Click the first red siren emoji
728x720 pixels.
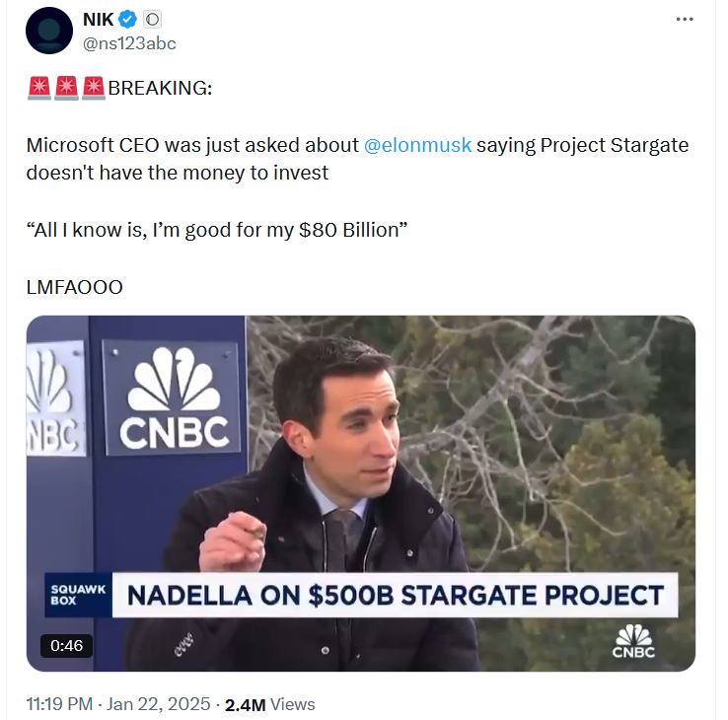39,89
